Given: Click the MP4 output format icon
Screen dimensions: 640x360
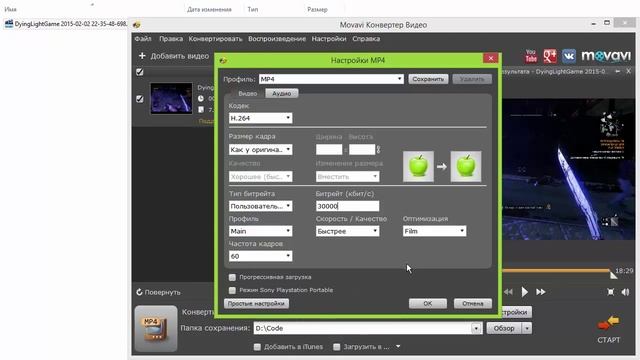Looking at the screenshot, I should pos(156,328).
